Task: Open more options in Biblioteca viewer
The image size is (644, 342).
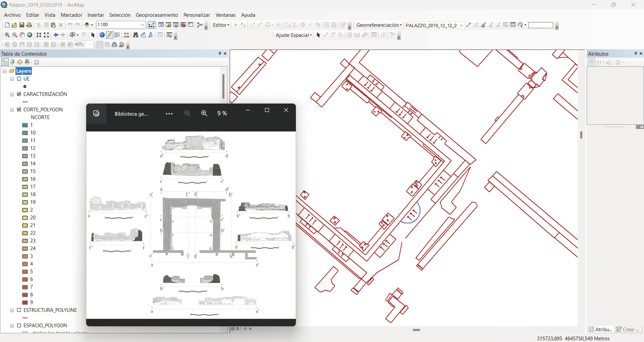Action: (x=169, y=114)
